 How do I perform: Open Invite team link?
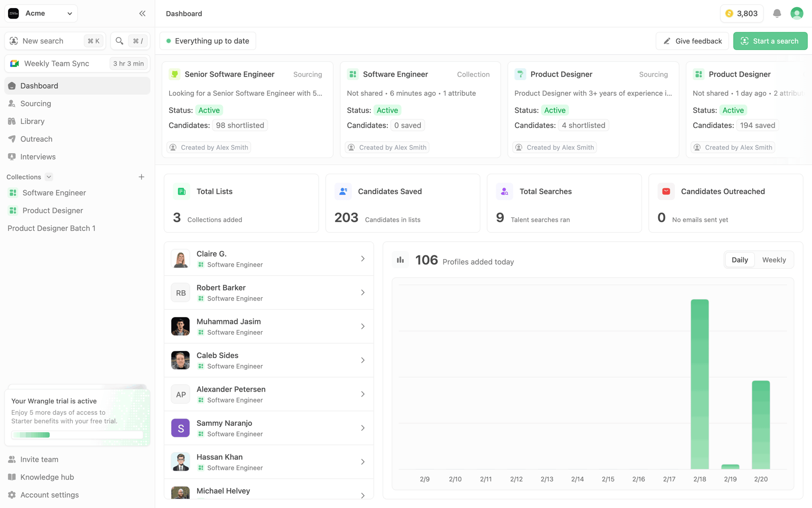pyautogui.click(x=77, y=459)
